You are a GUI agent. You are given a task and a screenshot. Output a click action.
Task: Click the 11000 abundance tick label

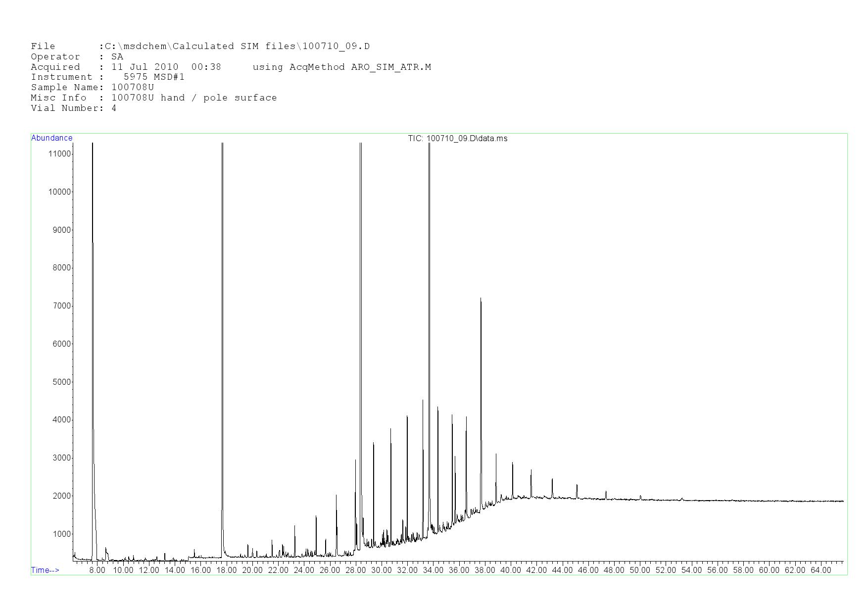click(x=59, y=154)
